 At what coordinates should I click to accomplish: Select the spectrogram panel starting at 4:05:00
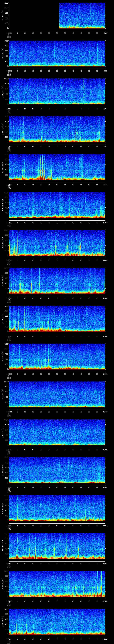click(x=57, y=53)
